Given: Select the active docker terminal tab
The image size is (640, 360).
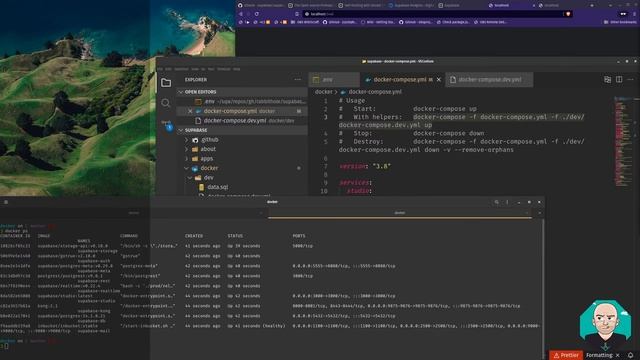Looking at the screenshot, I should click(x=400, y=213).
